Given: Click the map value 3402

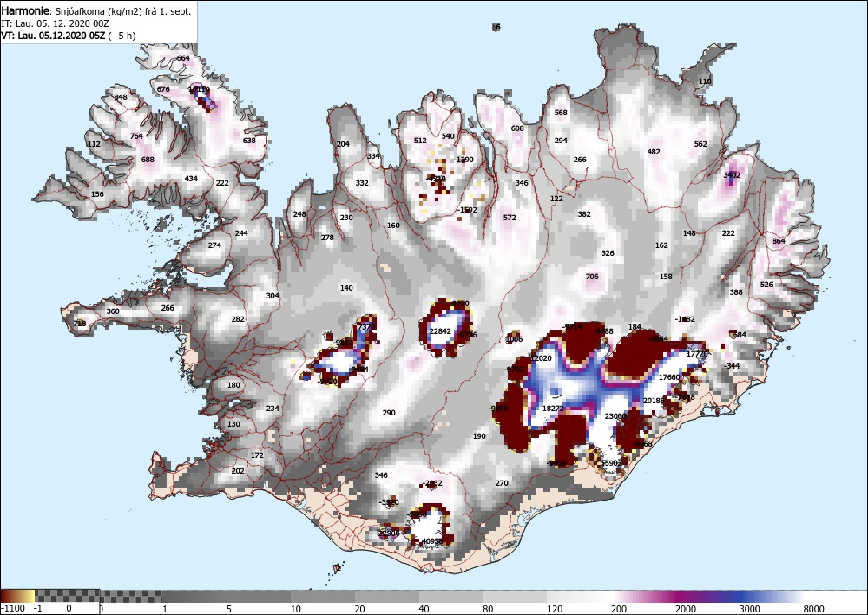Looking at the screenshot, I should coord(732,174).
